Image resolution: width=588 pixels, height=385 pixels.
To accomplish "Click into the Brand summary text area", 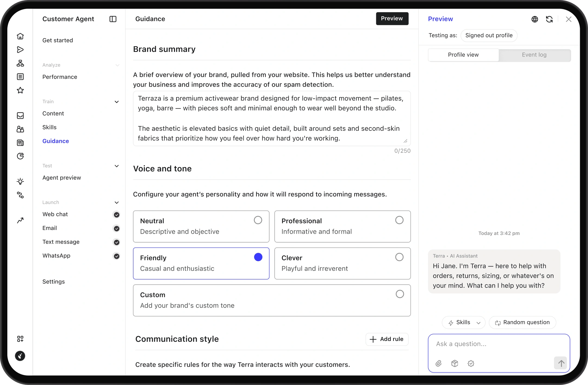I will [272, 118].
